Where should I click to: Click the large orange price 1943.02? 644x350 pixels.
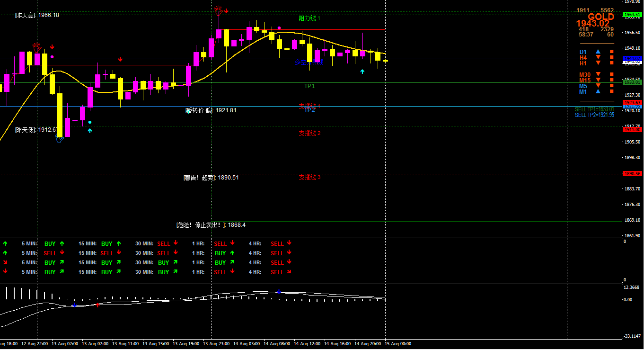[593, 24]
